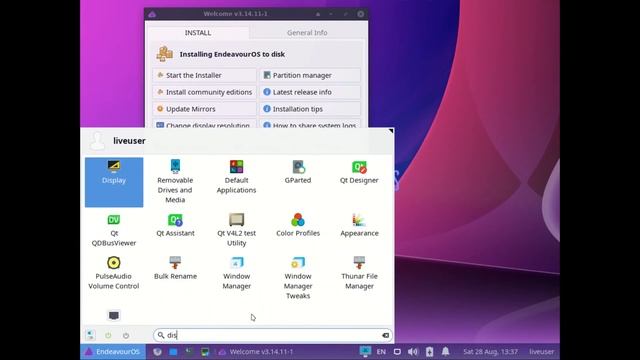
Task: Launch Default Applications settings
Action: coord(236,177)
